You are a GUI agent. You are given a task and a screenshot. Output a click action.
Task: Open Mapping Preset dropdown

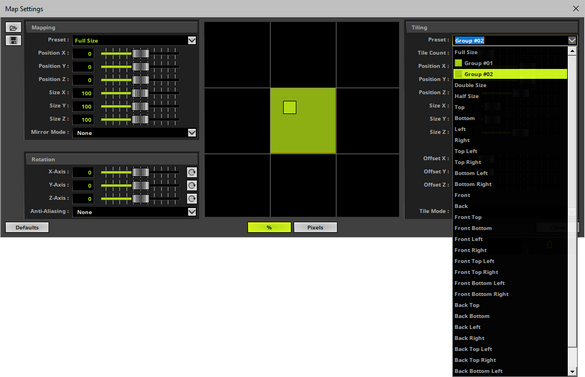pyautogui.click(x=192, y=40)
